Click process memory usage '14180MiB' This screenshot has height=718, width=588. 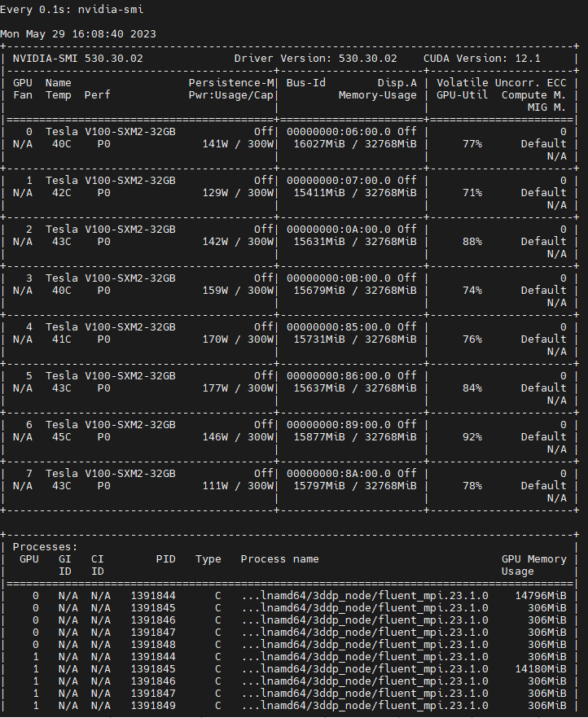[x=541, y=669]
